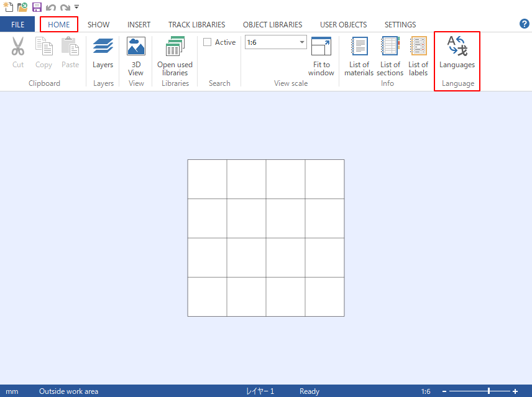Undo the last action
Image resolution: width=532 pixels, height=397 pixels.
[51, 7]
